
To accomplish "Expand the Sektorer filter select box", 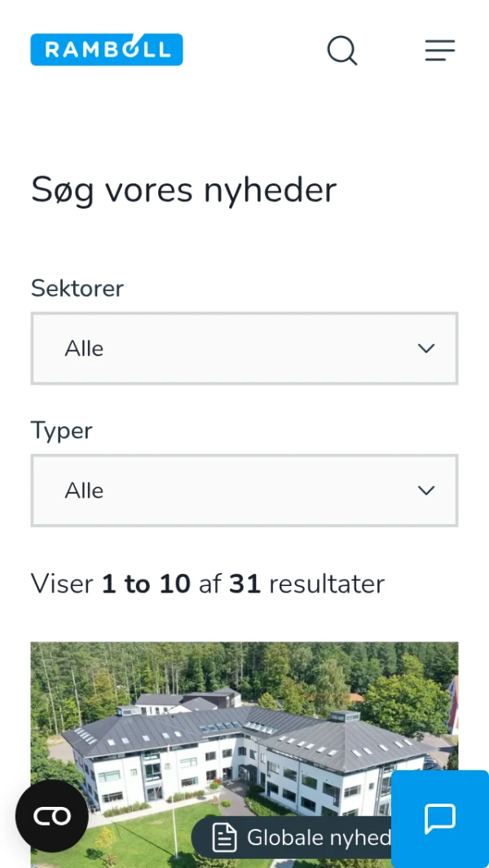I will pos(244,349).
